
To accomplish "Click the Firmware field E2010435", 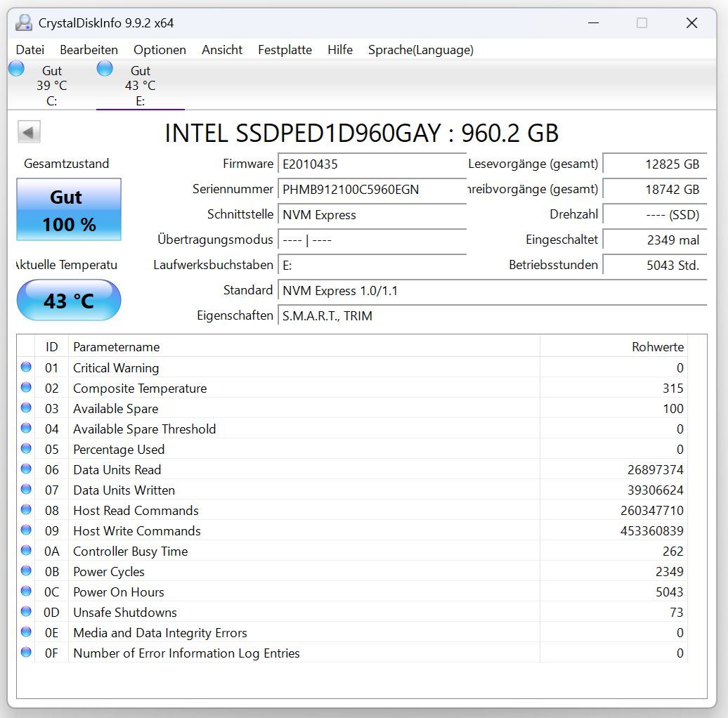I will (372, 164).
